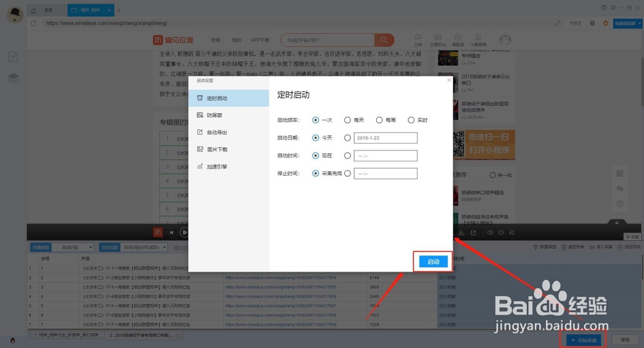The image size is (644, 348).
Task: Click the browser refresh icon
Action: 33,23
